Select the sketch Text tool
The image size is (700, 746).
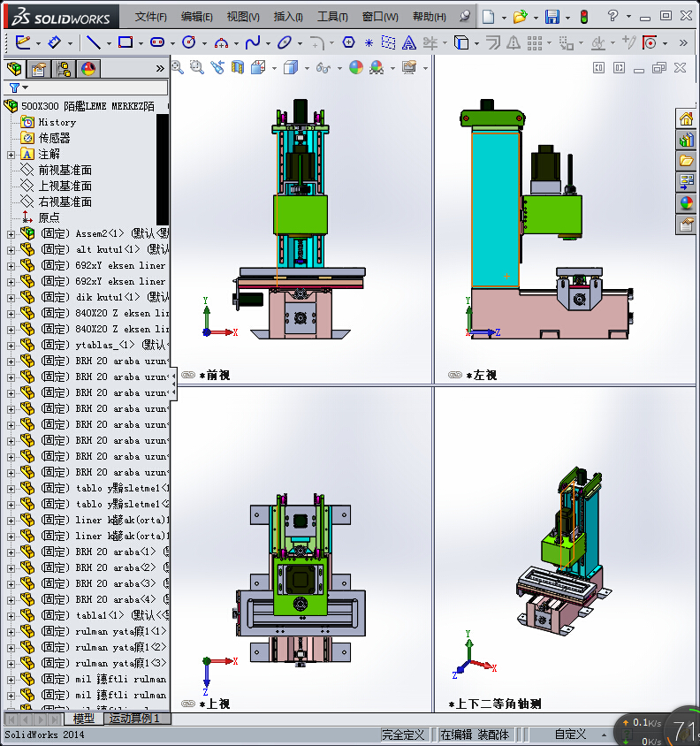click(408, 42)
